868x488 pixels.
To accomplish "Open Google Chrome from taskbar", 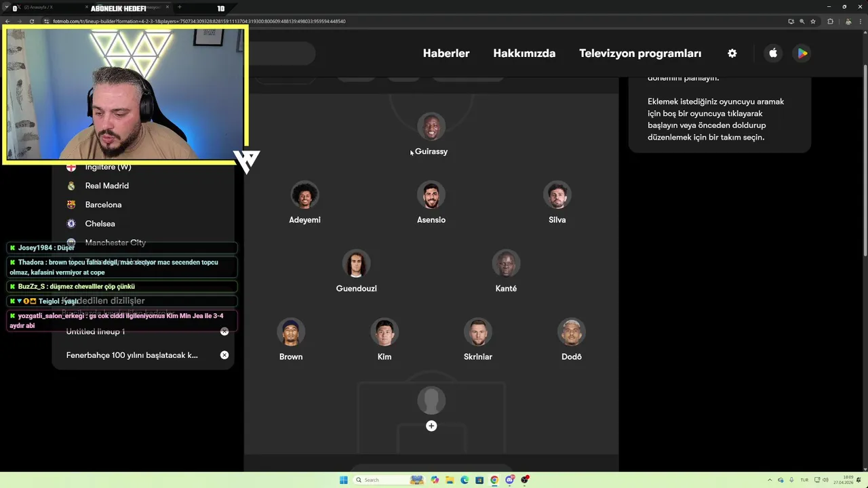I will 494,480.
